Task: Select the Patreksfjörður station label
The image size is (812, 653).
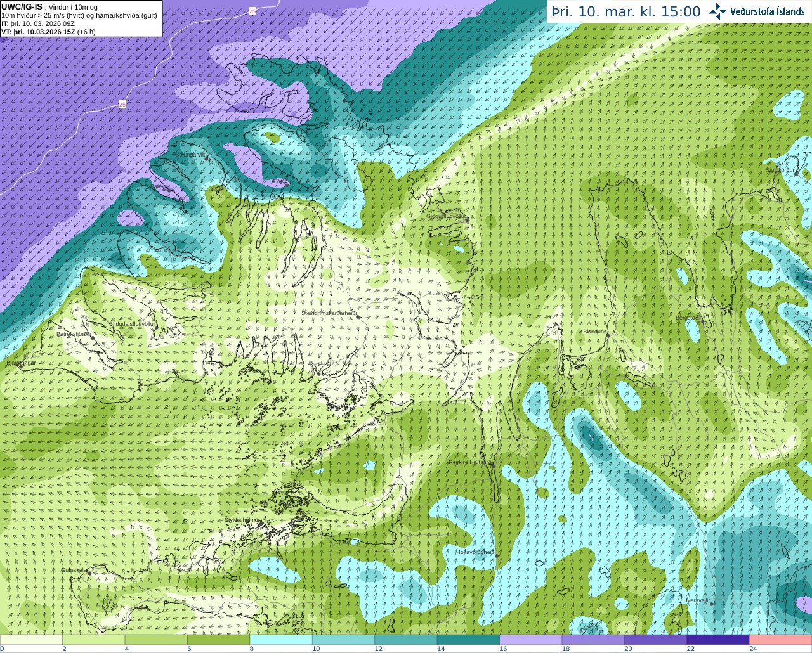Action: pos(74,334)
